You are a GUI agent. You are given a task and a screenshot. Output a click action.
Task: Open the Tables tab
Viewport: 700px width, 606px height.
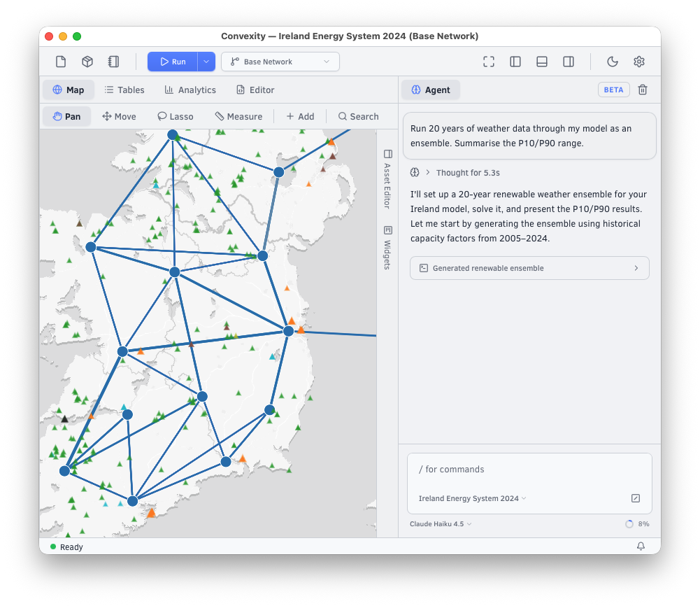point(124,90)
